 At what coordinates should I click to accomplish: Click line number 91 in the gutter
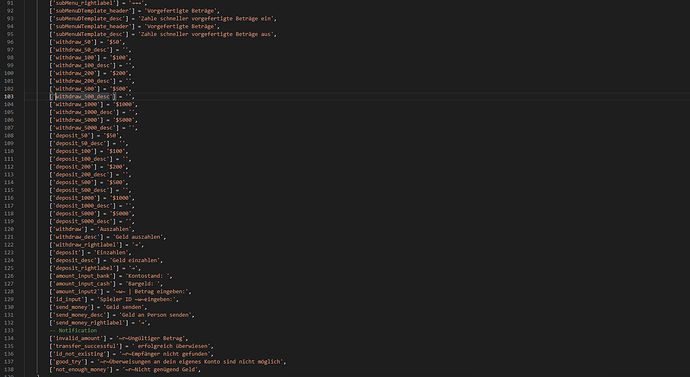[x=10, y=3]
